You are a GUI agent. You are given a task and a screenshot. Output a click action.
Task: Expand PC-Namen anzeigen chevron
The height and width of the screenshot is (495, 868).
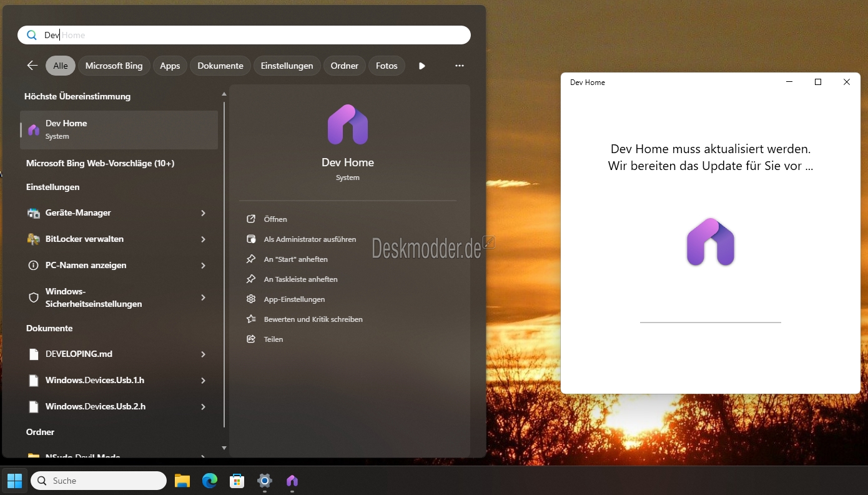(203, 266)
